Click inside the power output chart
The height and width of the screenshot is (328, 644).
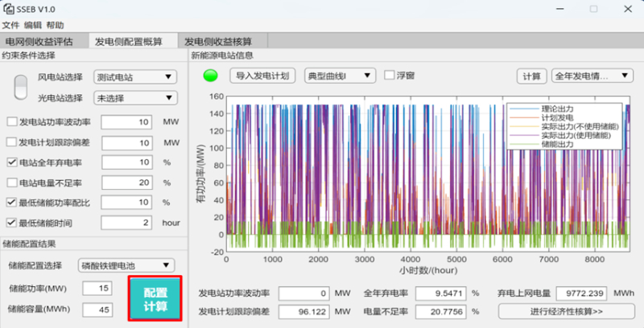point(427,174)
